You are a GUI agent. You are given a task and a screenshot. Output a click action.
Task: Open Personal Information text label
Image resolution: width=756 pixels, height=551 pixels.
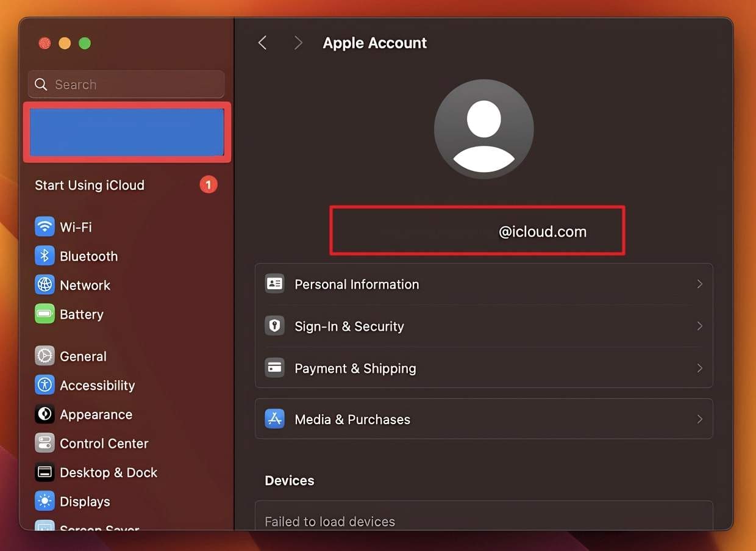[357, 284]
